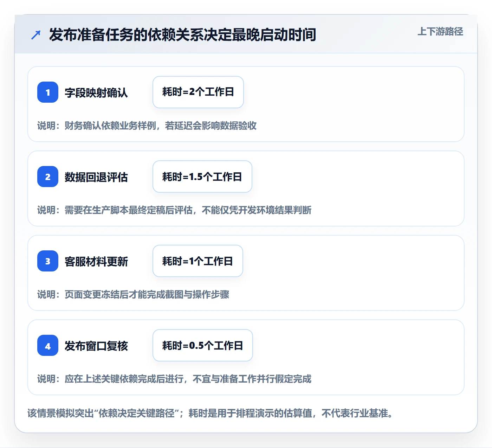Select the 上下游路径 label in the header

440,32
